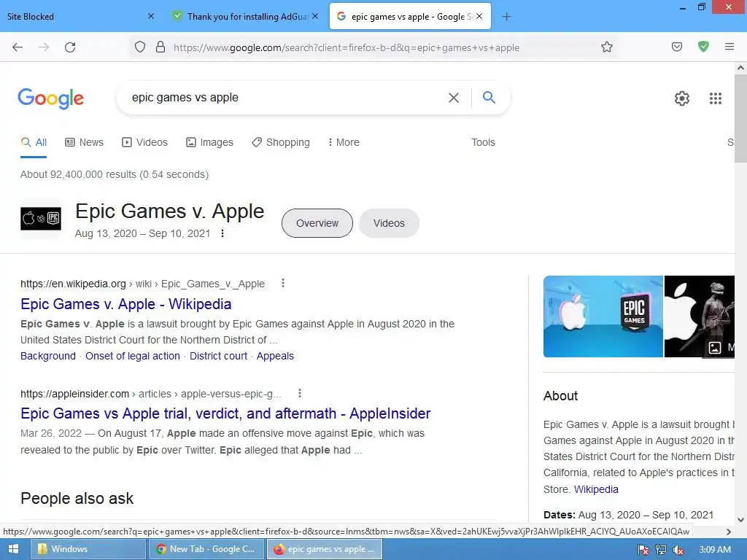Image resolution: width=747 pixels, height=560 pixels.
Task: Save page to Pocket
Action: click(676, 47)
